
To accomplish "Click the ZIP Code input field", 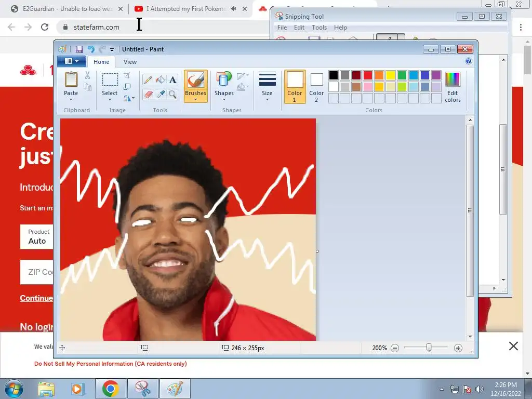I will pyautogui.click(x=37, y=272).
